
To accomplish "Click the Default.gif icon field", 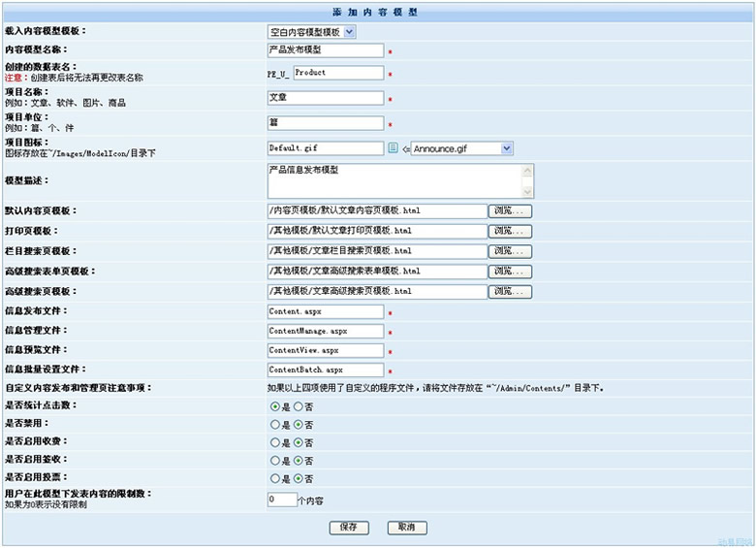I will [x=326, y=148].
